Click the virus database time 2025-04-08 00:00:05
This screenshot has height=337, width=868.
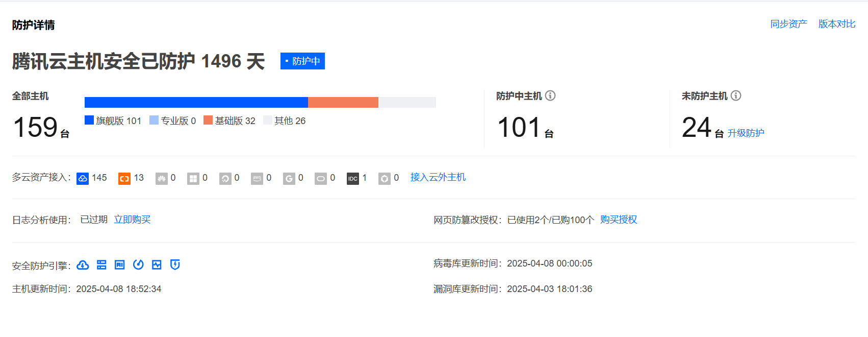point(550,263)
